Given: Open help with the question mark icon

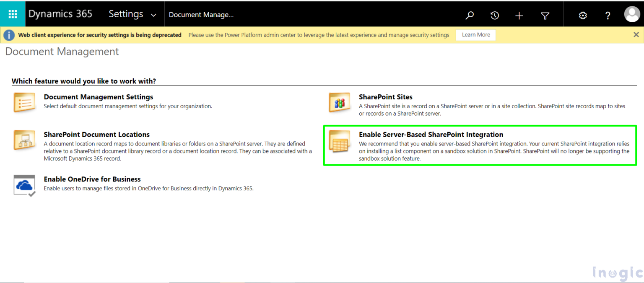Looking at the screenshot, I should click(x=608, y=15).
